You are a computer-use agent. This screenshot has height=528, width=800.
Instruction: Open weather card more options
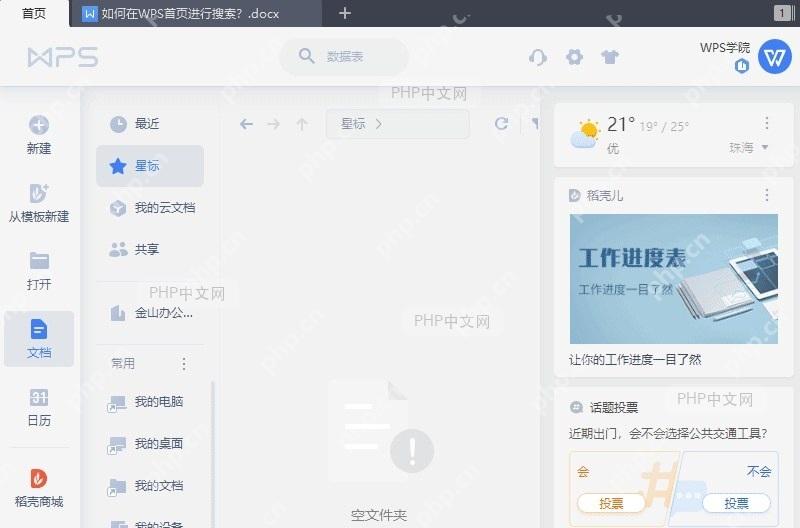coord(767,123)
